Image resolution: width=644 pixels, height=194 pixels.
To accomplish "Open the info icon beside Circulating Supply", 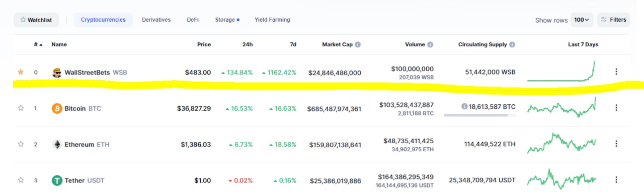I will tap(512, 44).
